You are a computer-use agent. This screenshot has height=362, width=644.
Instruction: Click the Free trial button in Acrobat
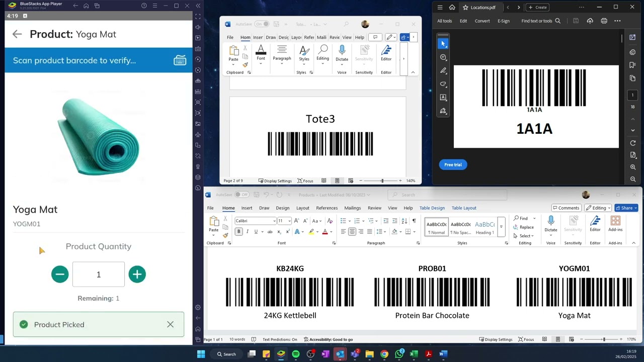pyautogui.click(x=453, y=164)
